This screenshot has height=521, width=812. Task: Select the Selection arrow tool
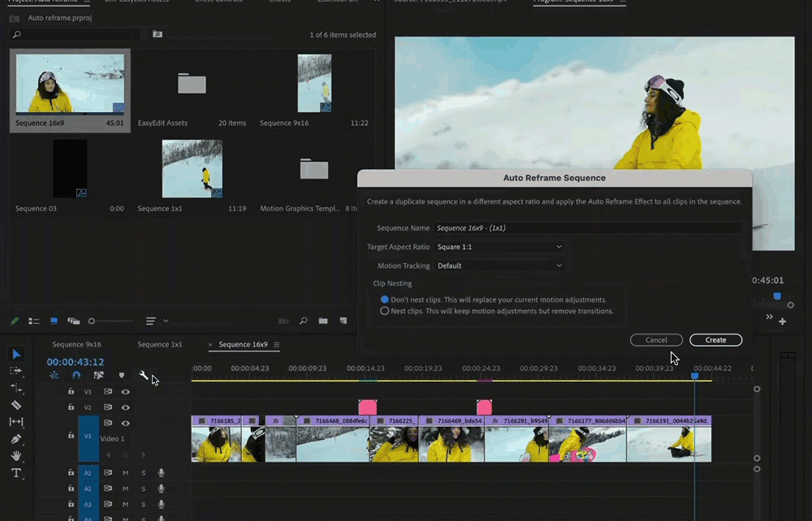[16, 355]
